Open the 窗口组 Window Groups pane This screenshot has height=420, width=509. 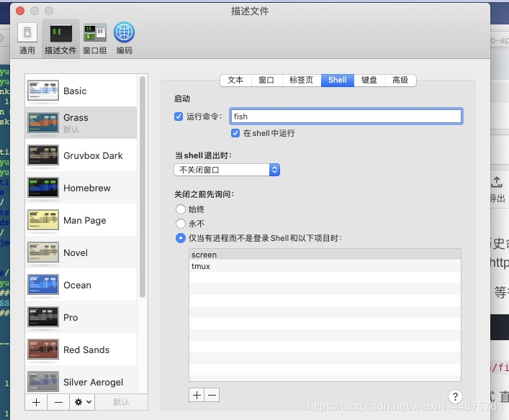pyautogui.click(x=95, y=39)
